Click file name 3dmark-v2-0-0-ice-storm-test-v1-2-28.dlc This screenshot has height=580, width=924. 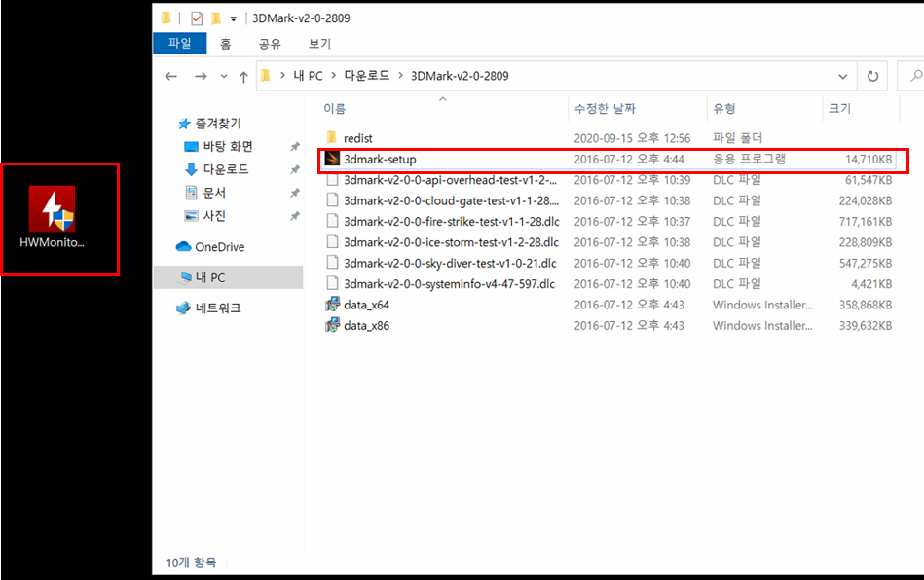coord(452,242)
